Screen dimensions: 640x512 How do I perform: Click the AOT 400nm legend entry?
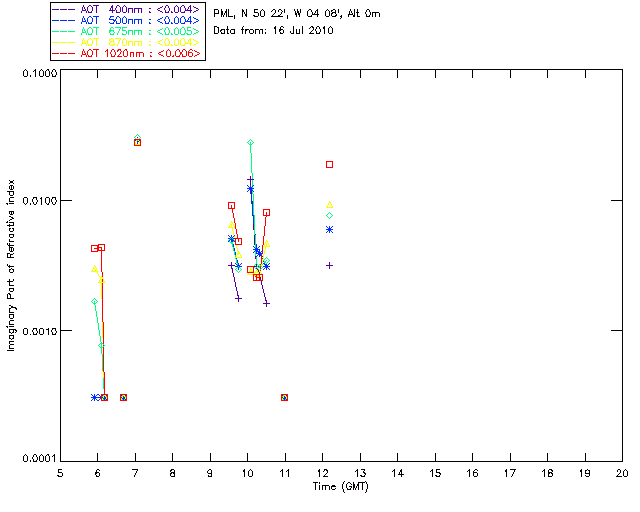(x=126, y=9)
